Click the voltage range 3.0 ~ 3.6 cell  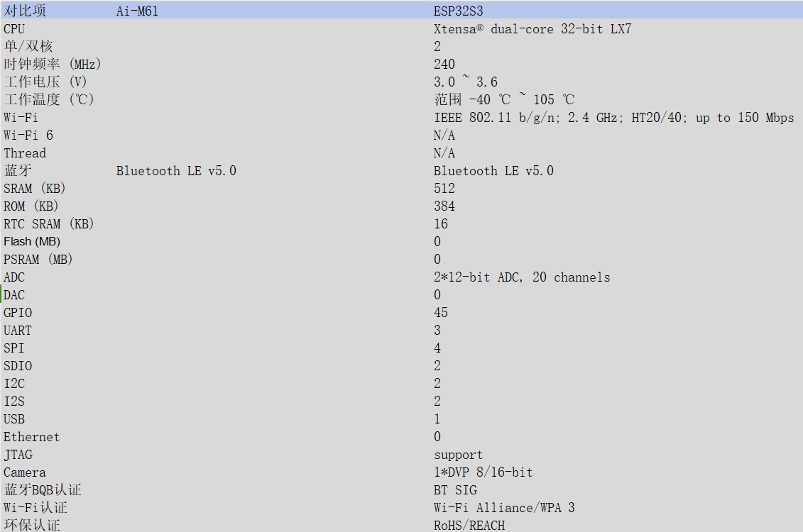pyautogui.click(x=466, y=82)
